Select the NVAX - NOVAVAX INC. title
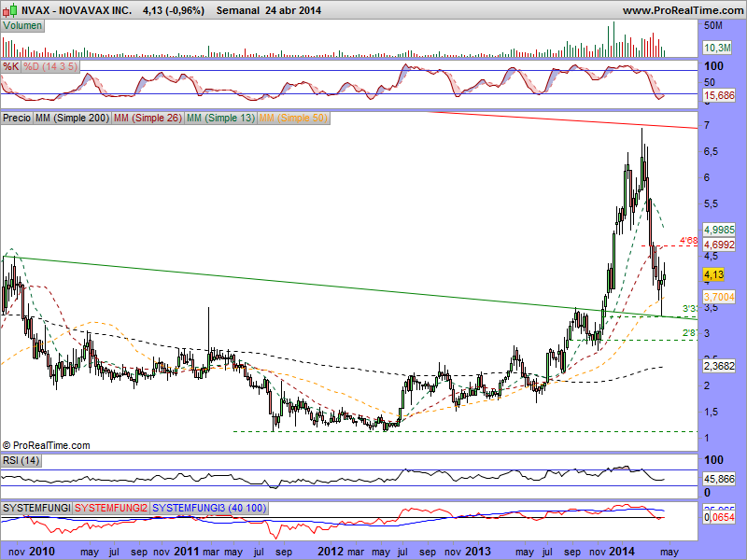The image size is (747, 560). click(x=77, y=10)
